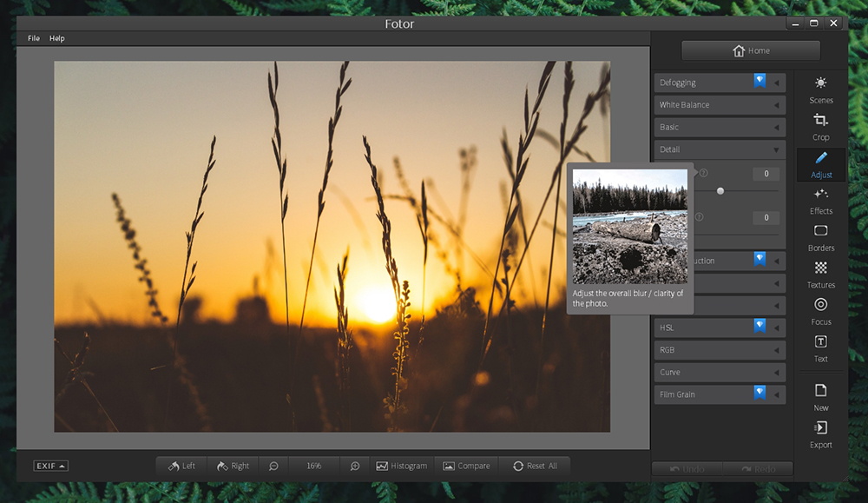Open the File menu
868x503 pixels.
(x=33, y=38)
